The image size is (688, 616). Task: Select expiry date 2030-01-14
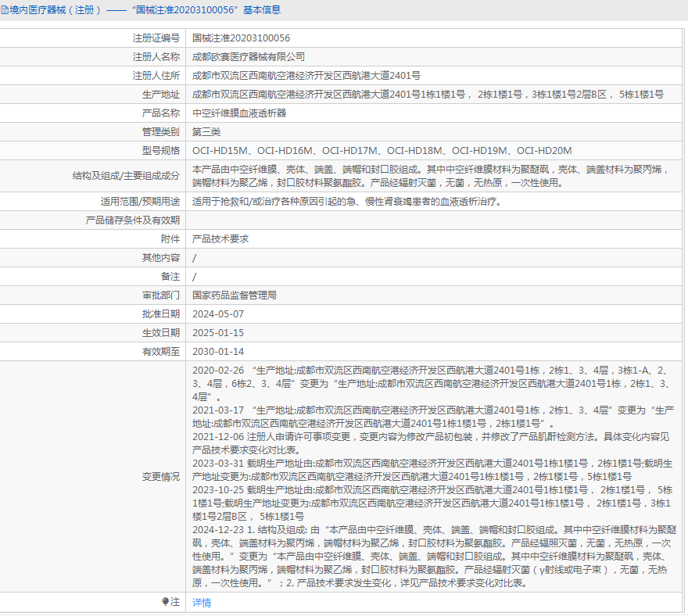coord(218,352)
